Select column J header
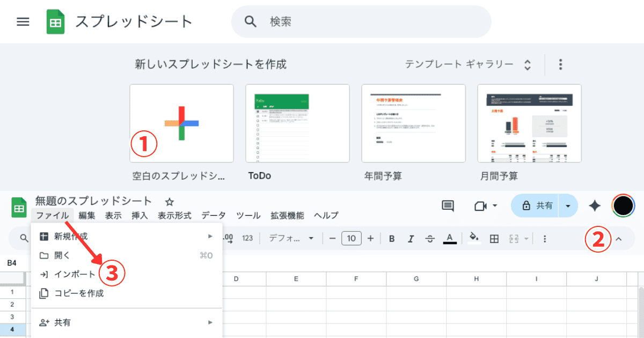The height and width of the screenshot is (338, 644). tap(597, 279)
